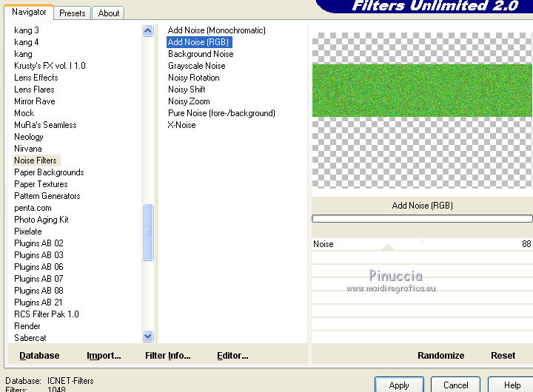This screenshot has width=533, height=392.
Task: Select the Neology category
Action: (x=29, y=137)
